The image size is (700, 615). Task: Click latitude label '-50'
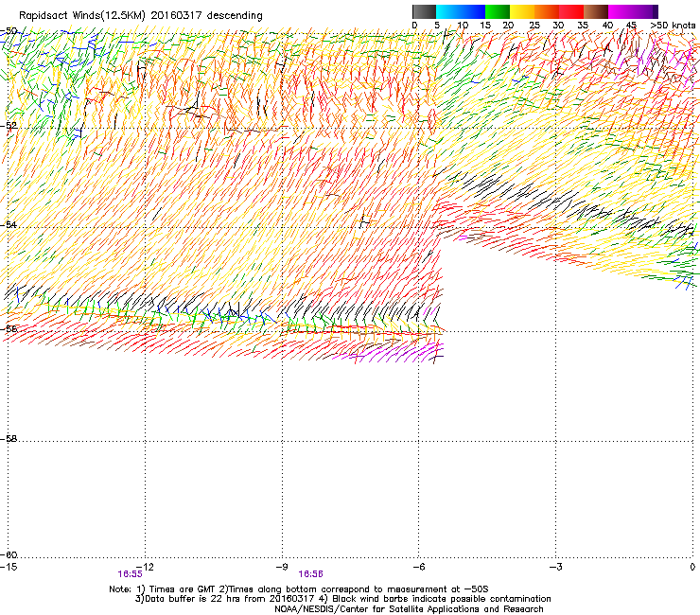(x=9, y=31)
